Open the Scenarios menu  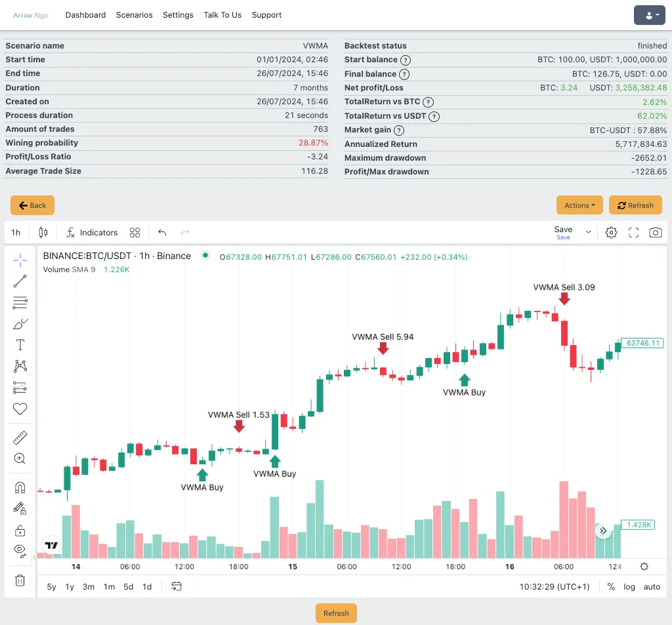coord(134,15)
